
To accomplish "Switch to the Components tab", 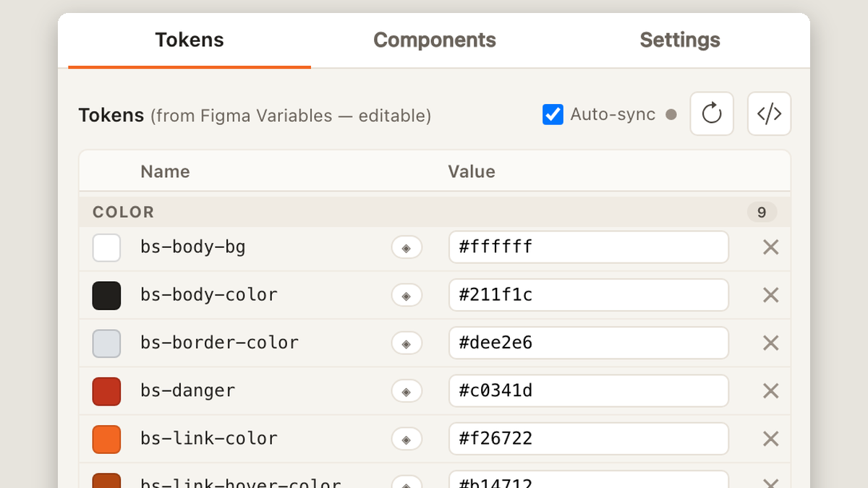I will 435,40.
